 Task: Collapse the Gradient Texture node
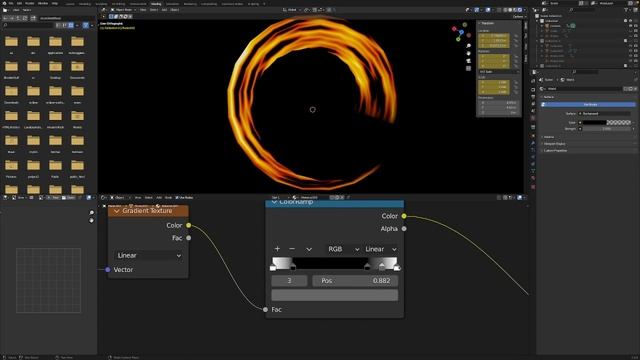click(x=117, y=211)
